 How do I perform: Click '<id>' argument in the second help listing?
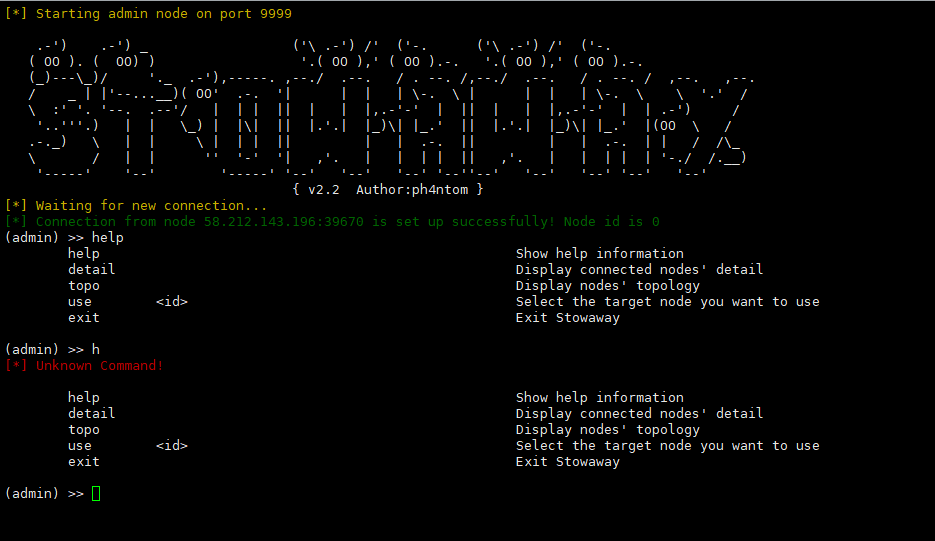click(172, 446)
